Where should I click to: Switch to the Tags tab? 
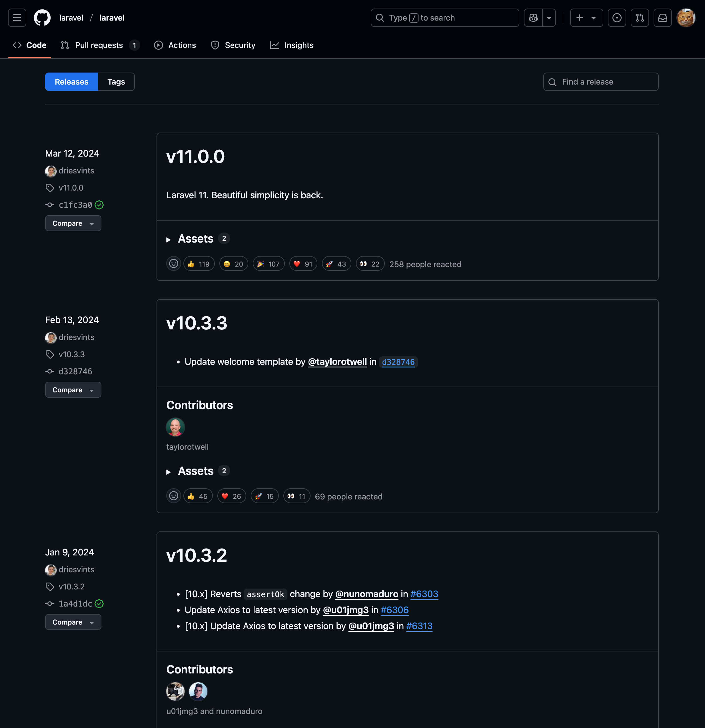point(116,82)
